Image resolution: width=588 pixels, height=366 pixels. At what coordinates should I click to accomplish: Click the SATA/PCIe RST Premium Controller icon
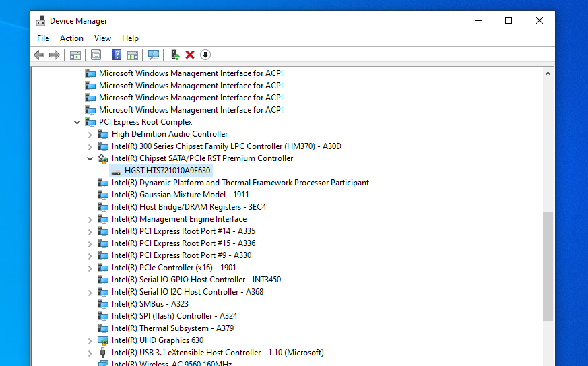coord(103,158)
